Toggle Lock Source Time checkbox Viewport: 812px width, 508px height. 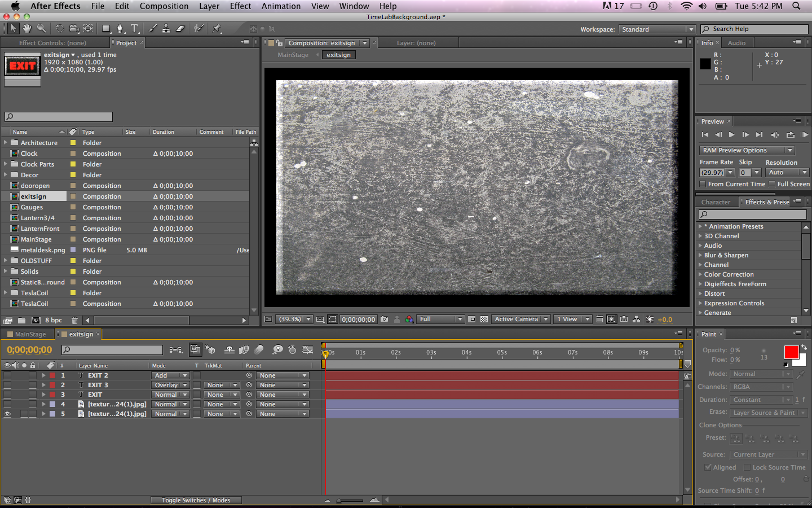(747, 467)
